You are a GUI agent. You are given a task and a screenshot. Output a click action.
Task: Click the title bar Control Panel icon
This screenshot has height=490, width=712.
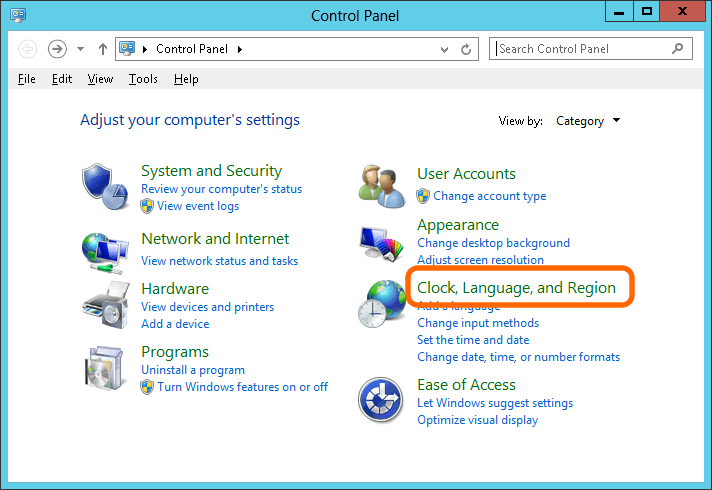18,15
